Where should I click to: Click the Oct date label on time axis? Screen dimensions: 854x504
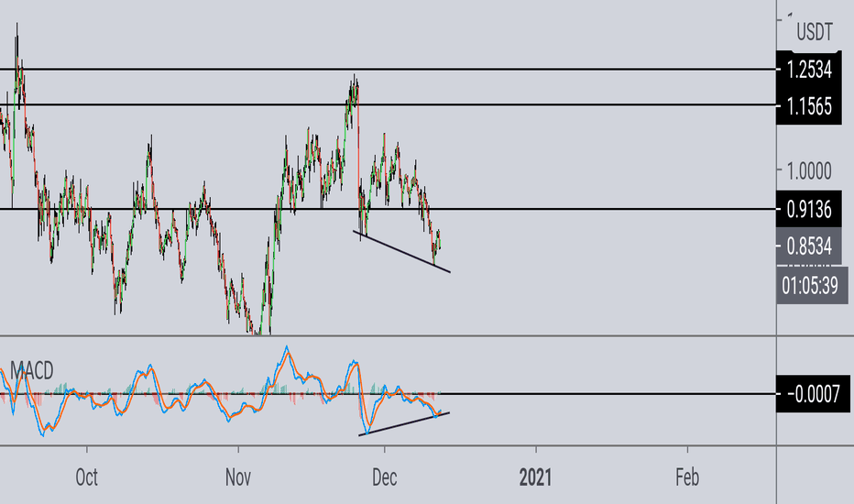click(87, 477)
